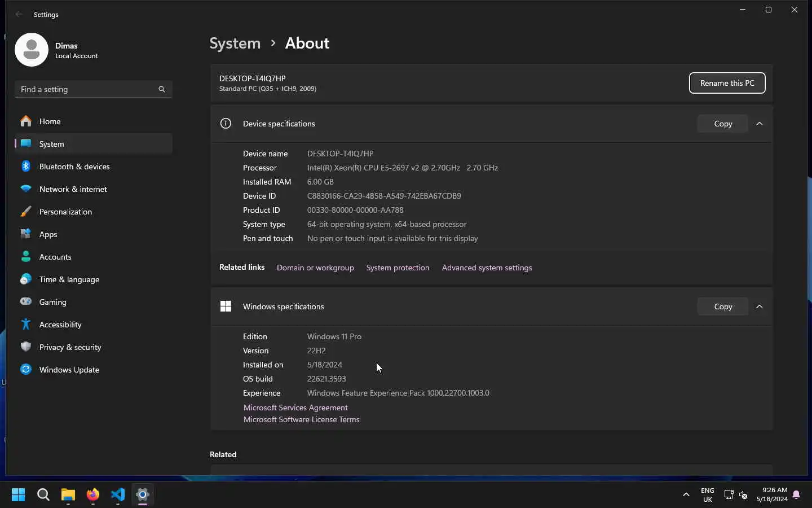
Task: Show hidden icons in the system tray
Action: (x=686, y=494)
